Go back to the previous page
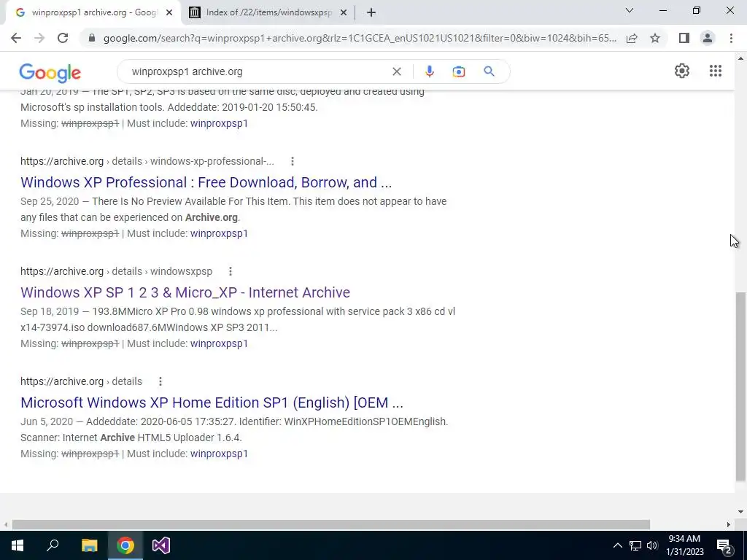747x560 pixels. coord(16,38)
